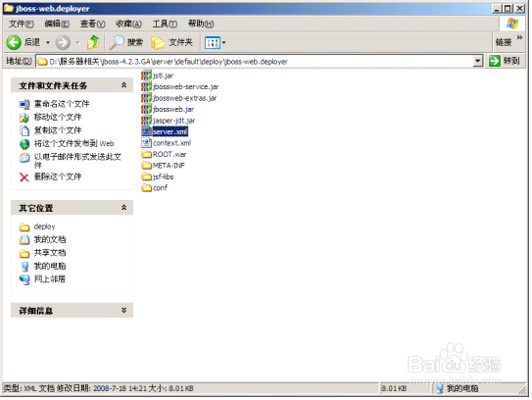Viewport: 532px width, 400px height.
Task: Click 将这个文件发布到 Web link
Action: pyautogui.click(x=73, y=143)
